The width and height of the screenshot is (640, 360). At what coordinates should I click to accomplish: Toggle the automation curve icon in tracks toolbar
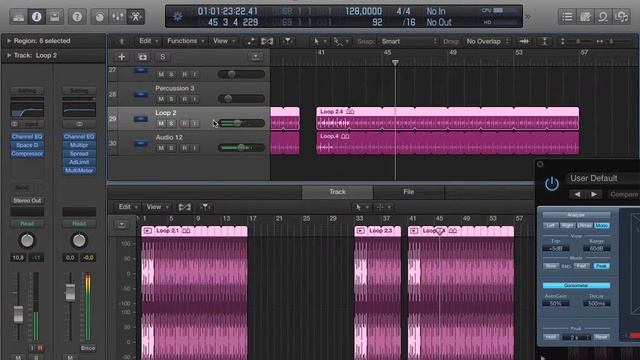(x=250, y=41)
